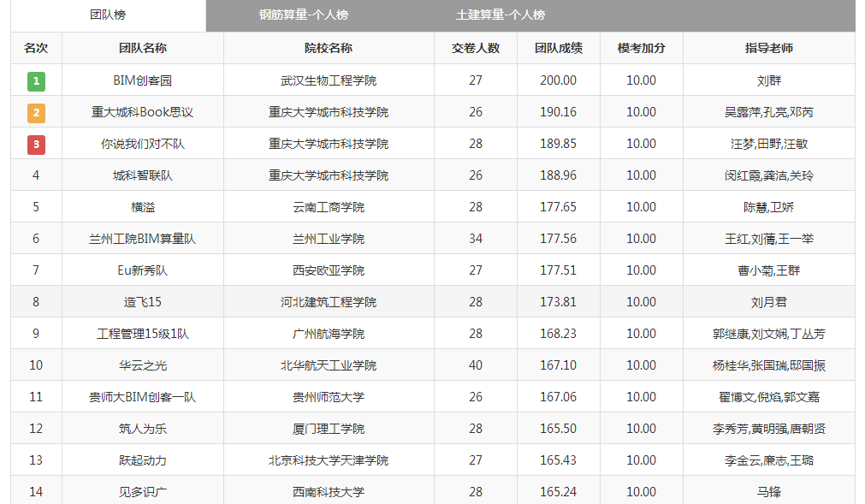865x504 pixels.
Task: Click team score 190.16
Action: [x=559, y=112]
